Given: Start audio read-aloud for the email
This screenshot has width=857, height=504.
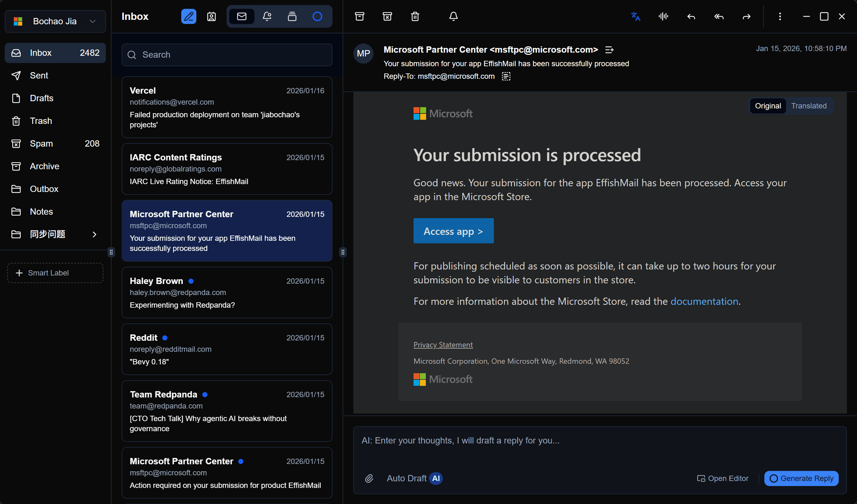Looking at the screenshot, I should (x=663, y=16).
